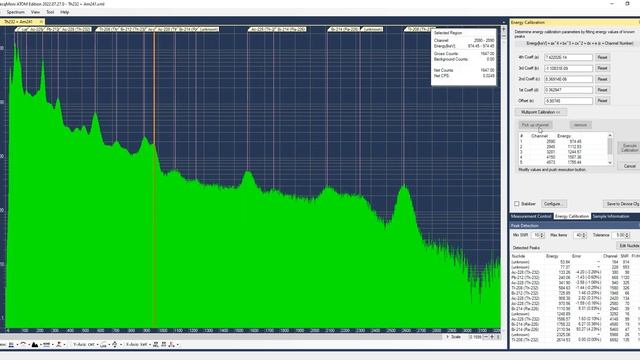The image size is (640, 360).
Task: Select the Pb-212 peak row at 240.06
Action: 575,278
